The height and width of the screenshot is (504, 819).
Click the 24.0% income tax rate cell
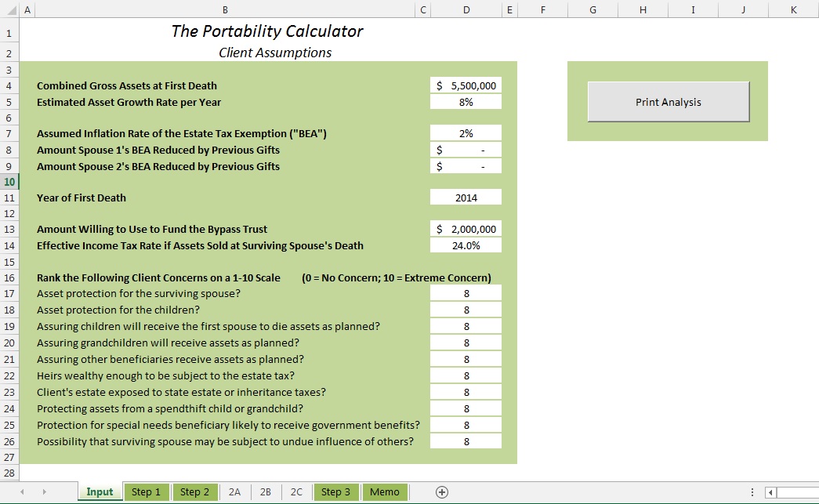pos(466,245)
